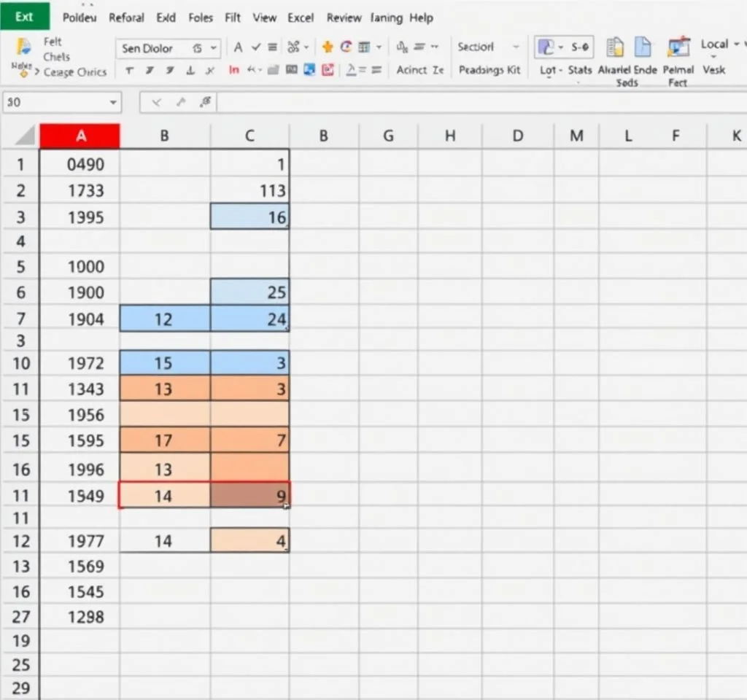Click the 'Peadsings Kit' button
747x700 pixels.
pyautogui.click(x=489, y=70)
